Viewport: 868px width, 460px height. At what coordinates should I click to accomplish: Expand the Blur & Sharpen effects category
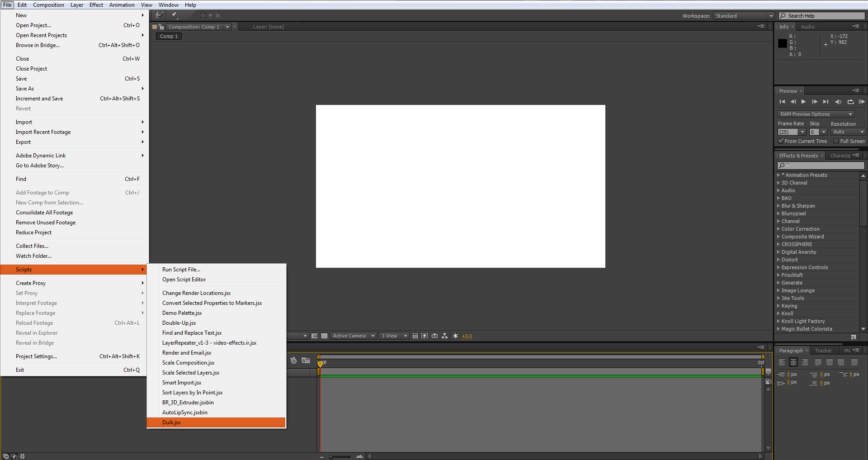[x=778, y=206]
